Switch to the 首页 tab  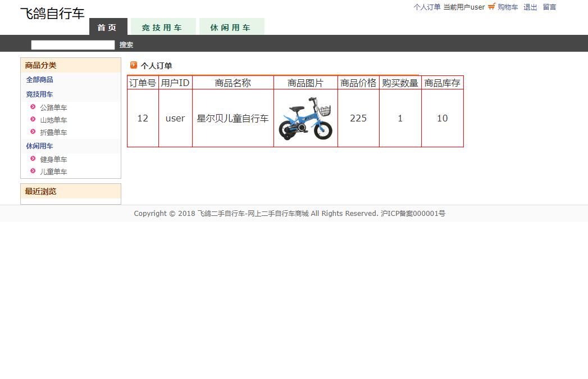click(x=108, y=27)
